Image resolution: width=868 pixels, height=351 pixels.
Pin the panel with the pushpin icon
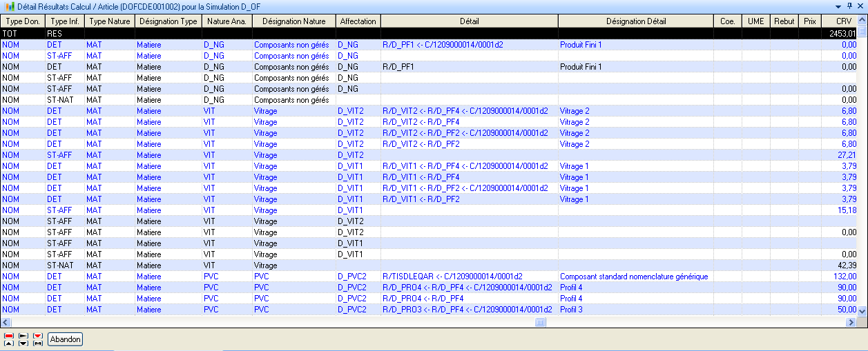(849, 6)
